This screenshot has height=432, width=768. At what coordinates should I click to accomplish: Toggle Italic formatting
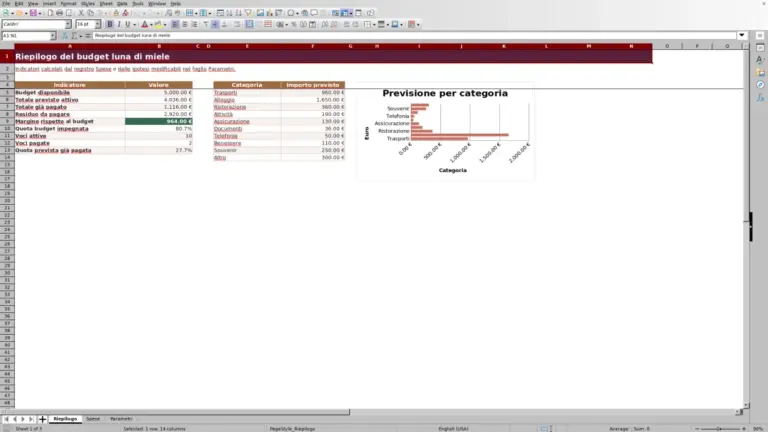pyautogui.click(x=119, y=24)
